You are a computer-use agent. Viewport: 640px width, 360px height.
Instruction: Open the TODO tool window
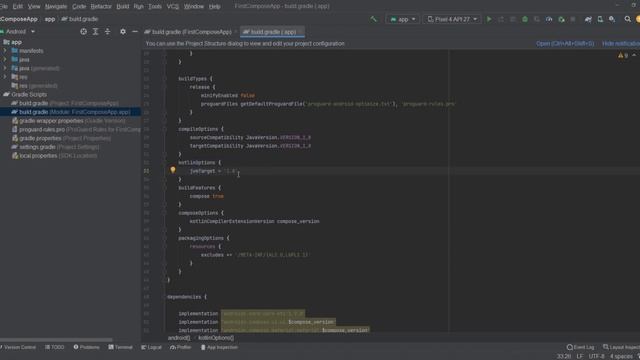55,347
